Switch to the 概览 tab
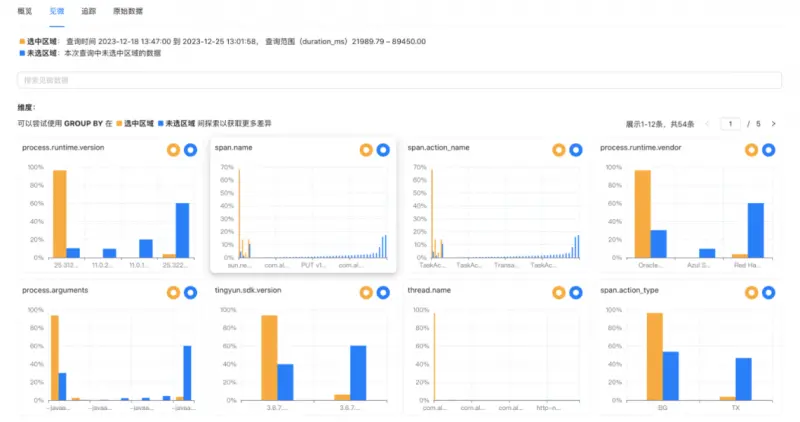Viewport: 800px width, 422px height. click(x=25, y=11)
